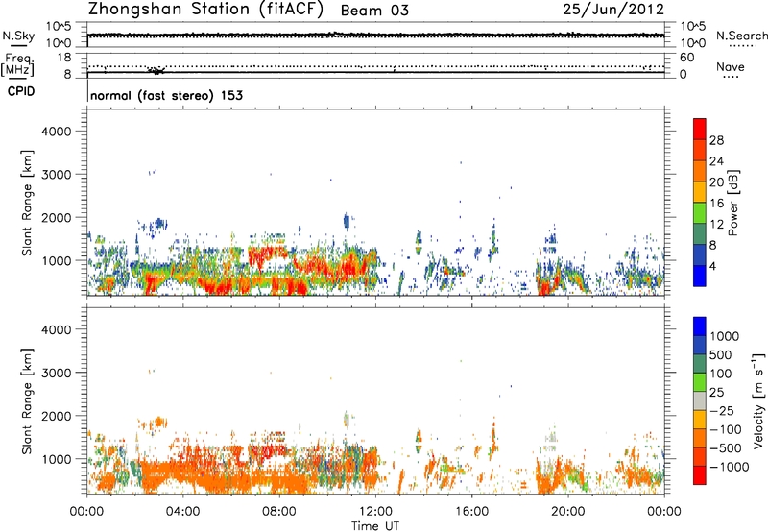The width and height of the screenshot is (768, 532).
Task: Click the blue 1000 velocity colorbar swatch
Action: point(700,326)
